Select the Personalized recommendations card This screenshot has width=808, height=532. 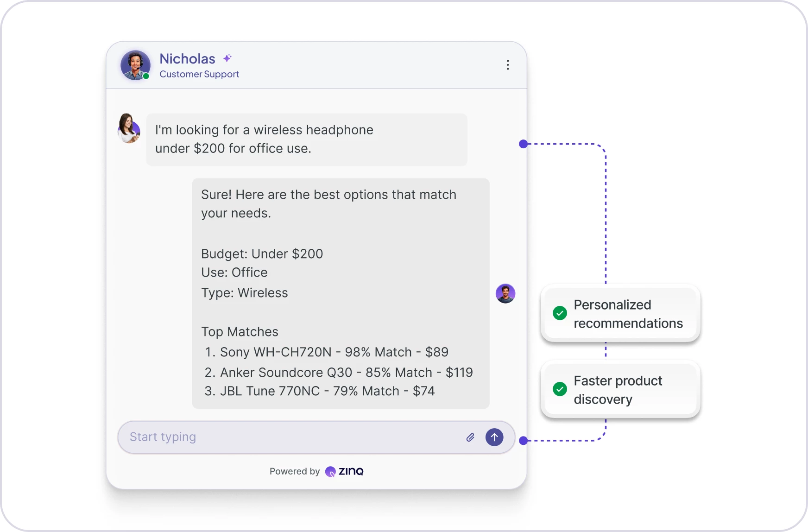620,313
